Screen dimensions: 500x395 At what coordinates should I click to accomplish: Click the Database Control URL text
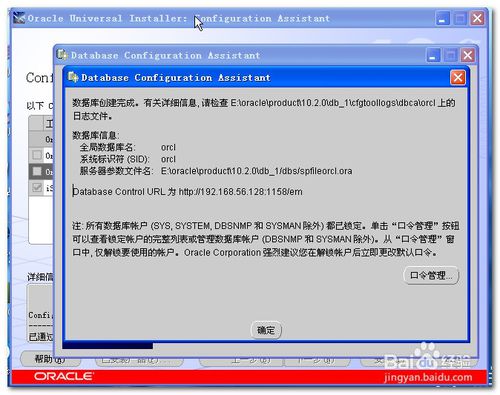click(x=188, y=192)
